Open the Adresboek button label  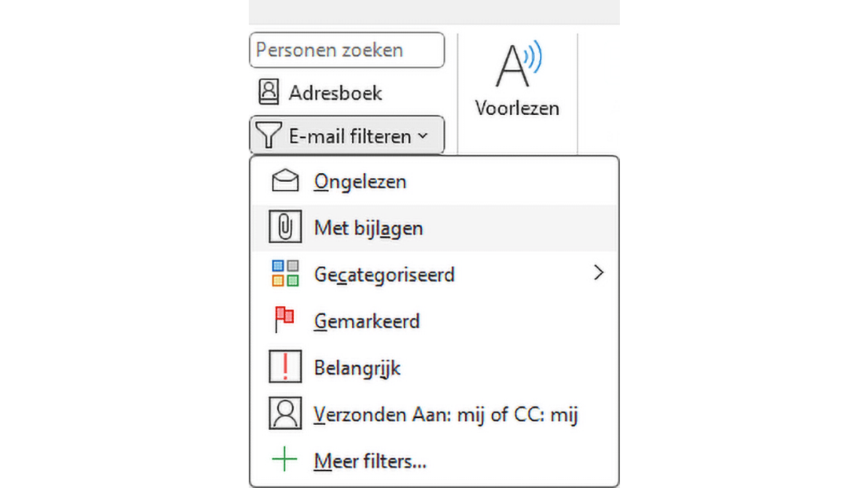(335, 93)
